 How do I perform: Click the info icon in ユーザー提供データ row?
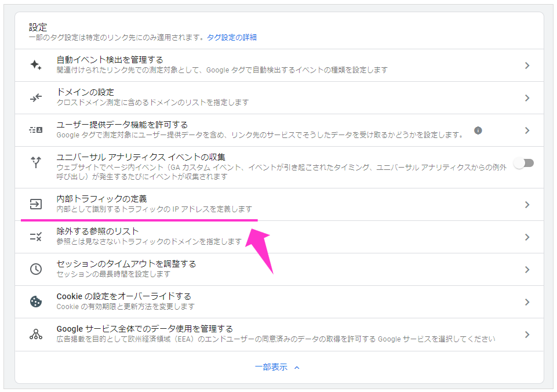[478, 130]
